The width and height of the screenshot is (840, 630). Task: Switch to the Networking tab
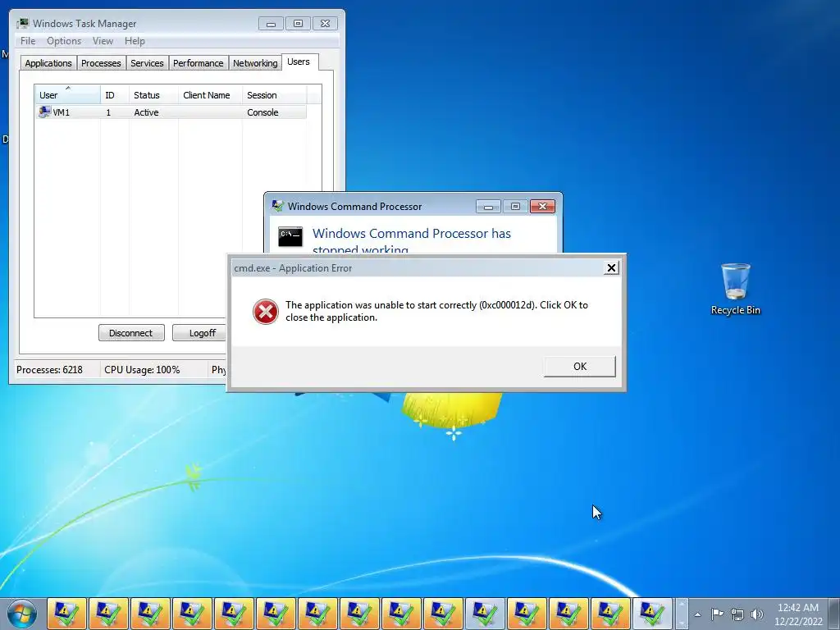tap(255, 63)
